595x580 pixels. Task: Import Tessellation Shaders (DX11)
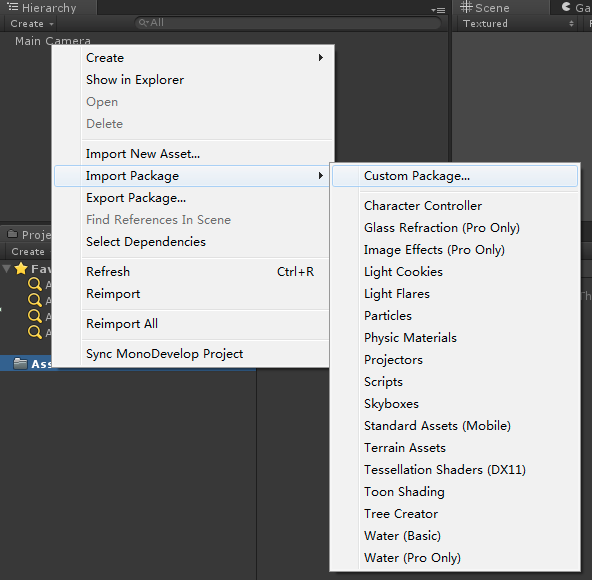[455, 470]
